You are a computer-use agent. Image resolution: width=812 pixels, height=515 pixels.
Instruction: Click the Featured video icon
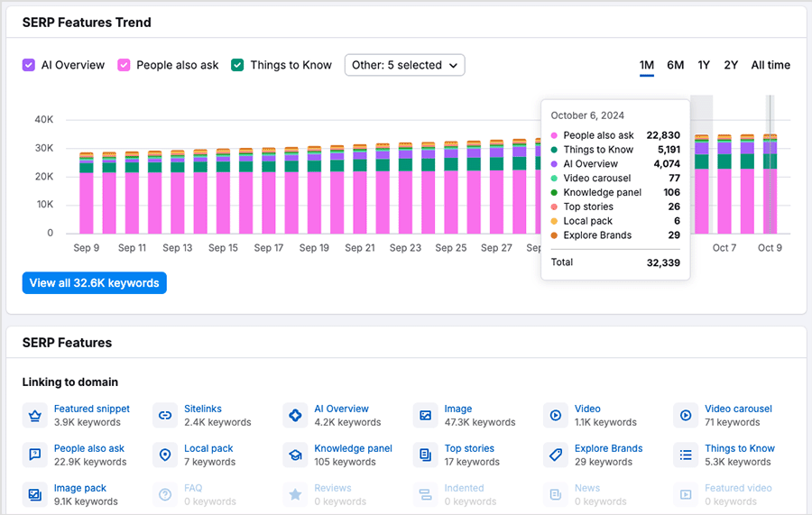click(x=686, y=495)
